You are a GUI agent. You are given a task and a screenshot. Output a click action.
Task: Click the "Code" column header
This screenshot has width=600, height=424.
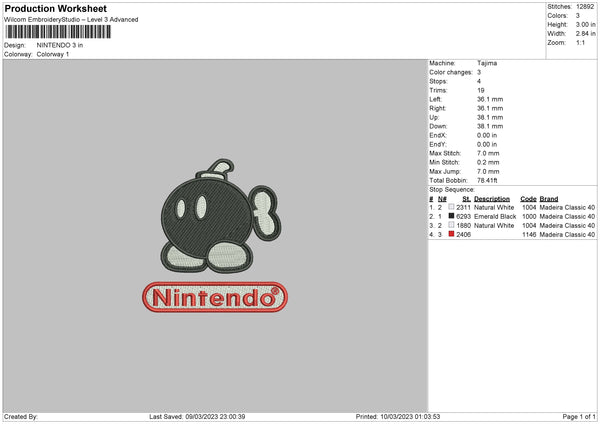[x=528, y=199]
